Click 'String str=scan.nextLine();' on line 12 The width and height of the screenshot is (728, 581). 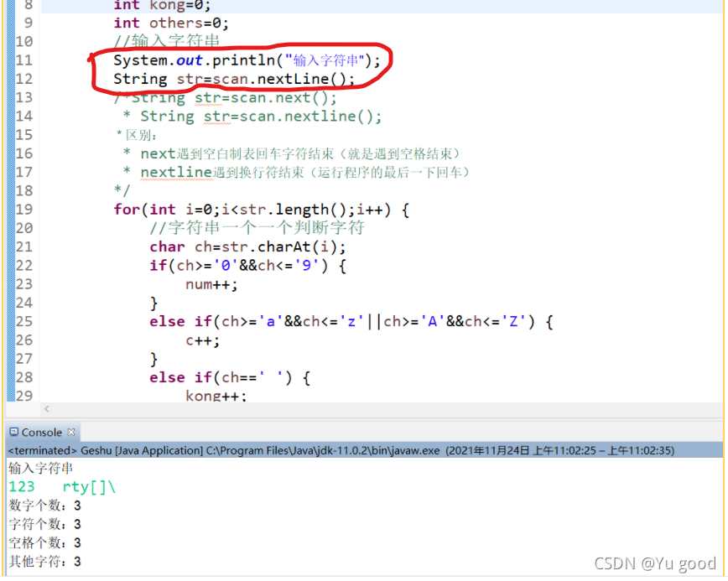tap(234, 79)
